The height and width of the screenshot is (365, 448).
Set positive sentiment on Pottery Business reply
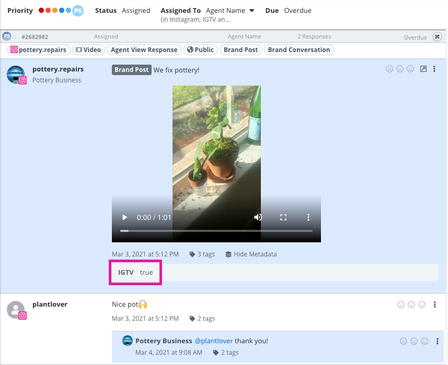click(x=424, y=341)
